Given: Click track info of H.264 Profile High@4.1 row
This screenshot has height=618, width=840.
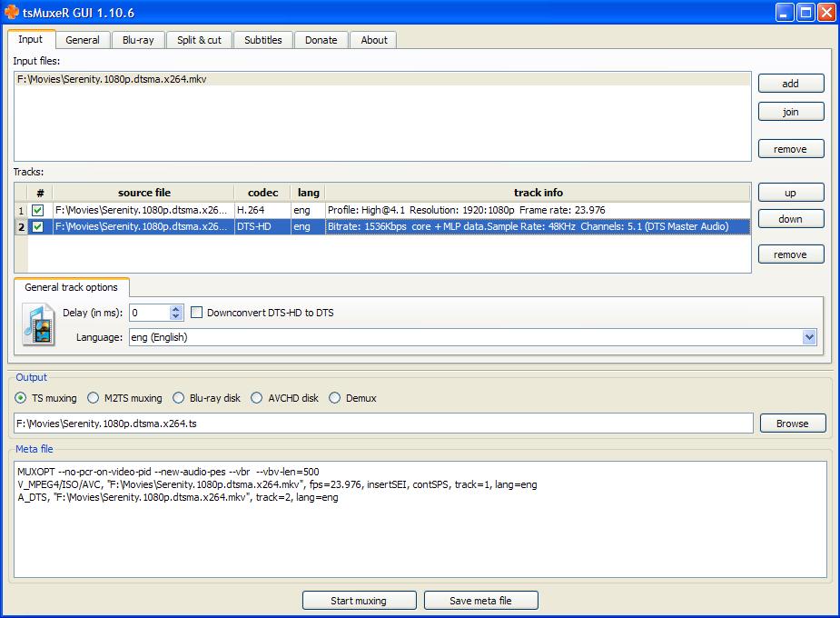Looking at the screenshot, I should click(x=538, y=210).
